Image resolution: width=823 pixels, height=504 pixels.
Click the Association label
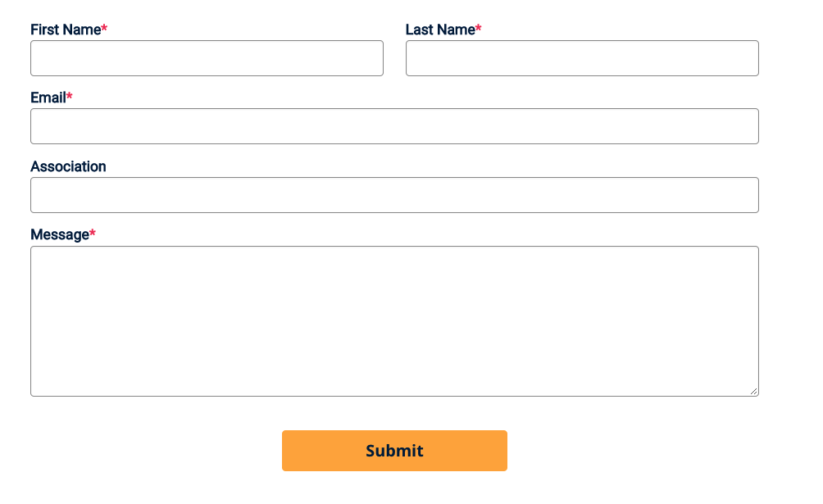pyautogui.click(x=68, y=166)
